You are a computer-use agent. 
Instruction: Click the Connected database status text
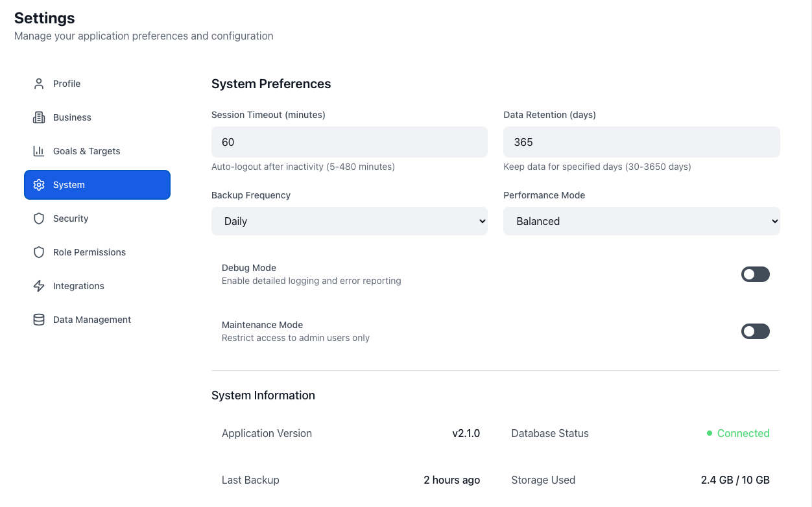pyautogui.click(x=743, y=433)
